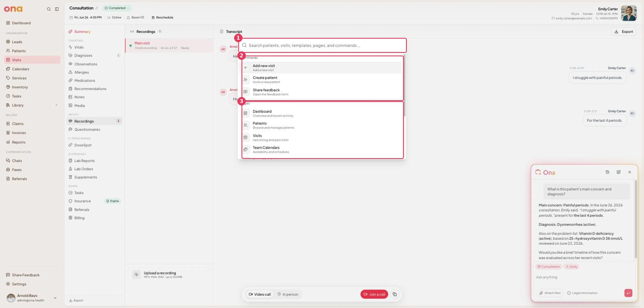Open the Completed status dropdown
This screenshot has height=308, width=644.
[117, 8]
